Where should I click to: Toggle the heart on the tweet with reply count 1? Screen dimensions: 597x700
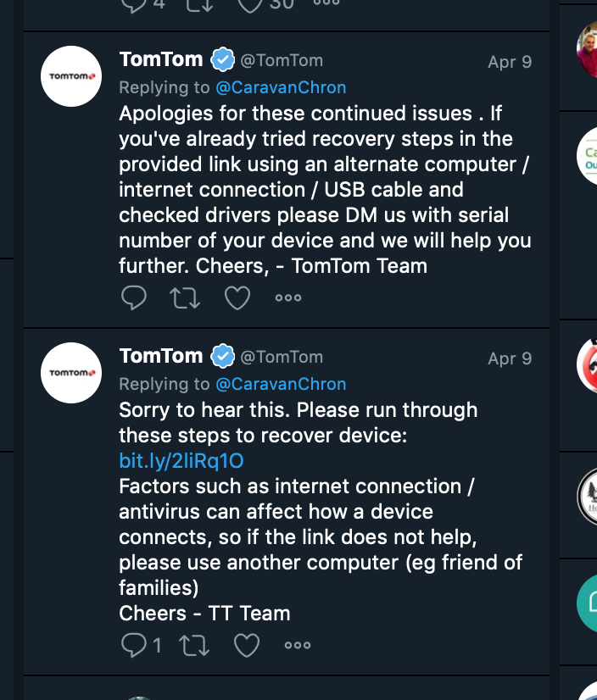tap(247, 645)
